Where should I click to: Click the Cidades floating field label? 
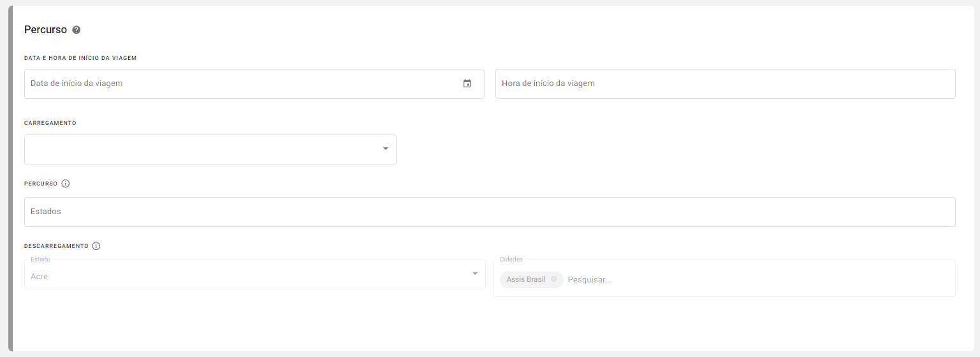511,259
